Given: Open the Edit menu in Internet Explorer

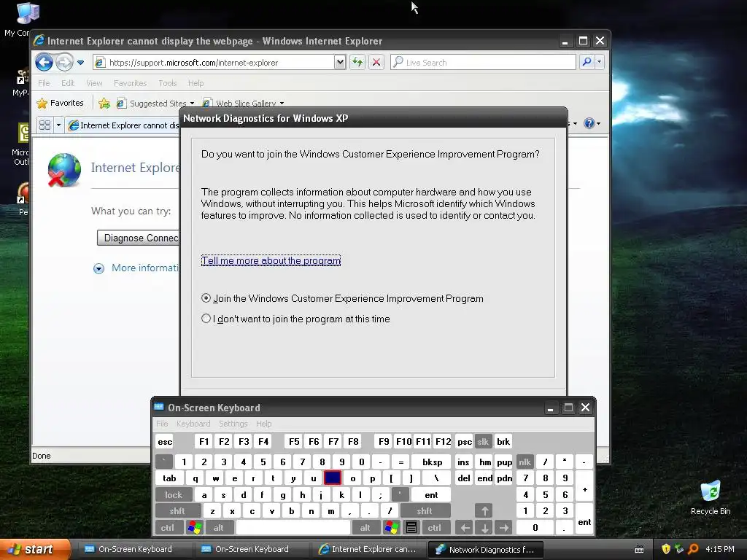Looking at the screenshot, I should pos(68,83).
